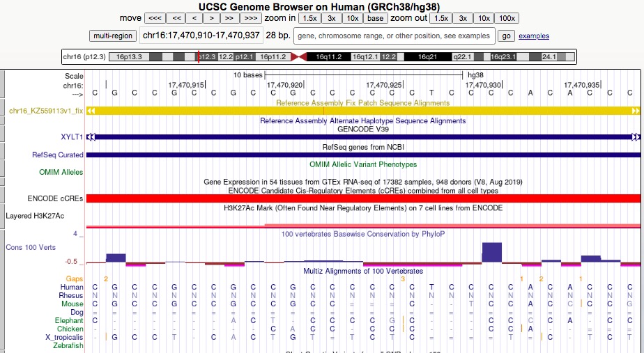This screenshot has height=353, width=644.
Task: Click the Rhesus species row label
Action: [70, 295]
